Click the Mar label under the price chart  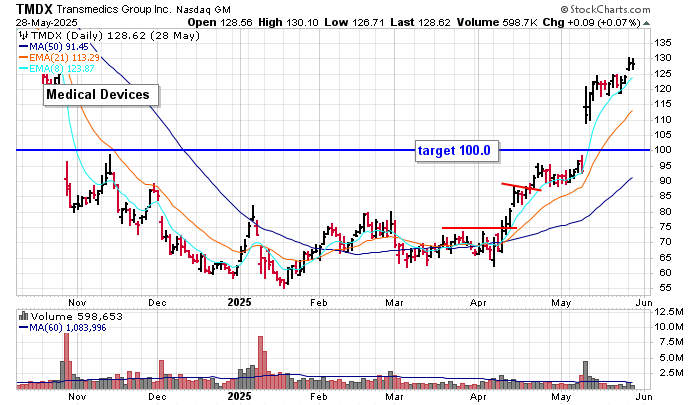tap(394, 303)
